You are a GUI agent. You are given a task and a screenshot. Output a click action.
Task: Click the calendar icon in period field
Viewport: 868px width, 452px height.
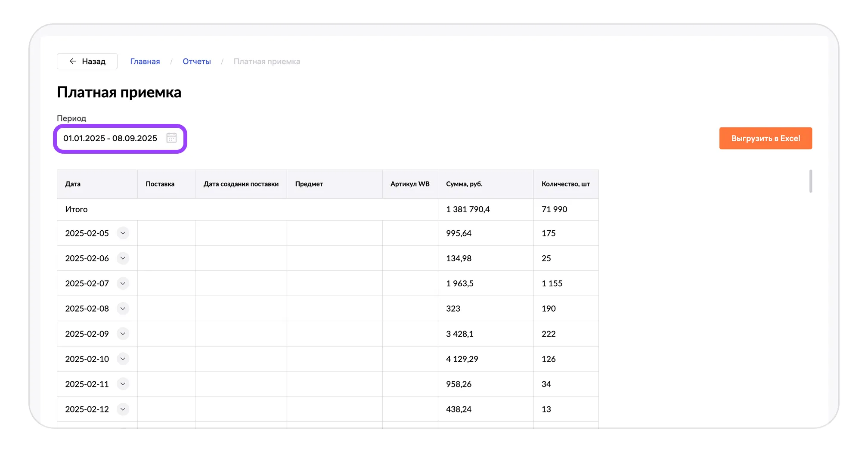[x=171, y=138]
